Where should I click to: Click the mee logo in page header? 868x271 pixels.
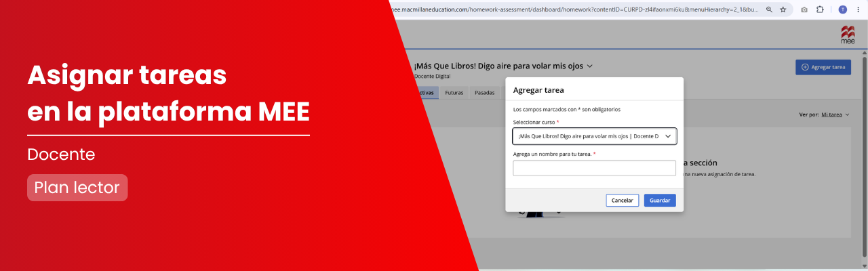(x=848, y=35)
